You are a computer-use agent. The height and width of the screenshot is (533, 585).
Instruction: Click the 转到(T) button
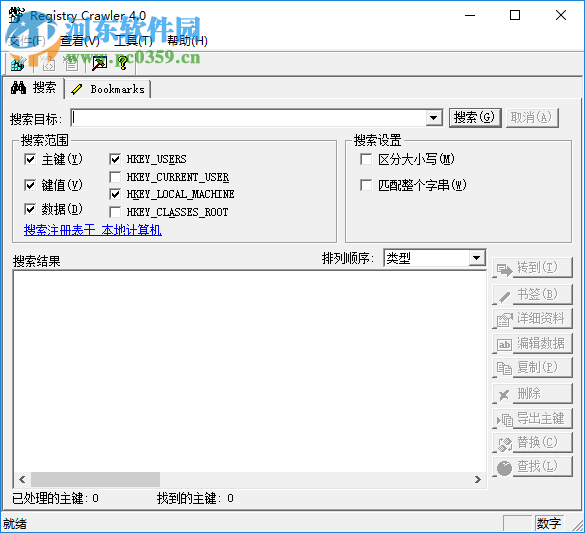[532, 267]
